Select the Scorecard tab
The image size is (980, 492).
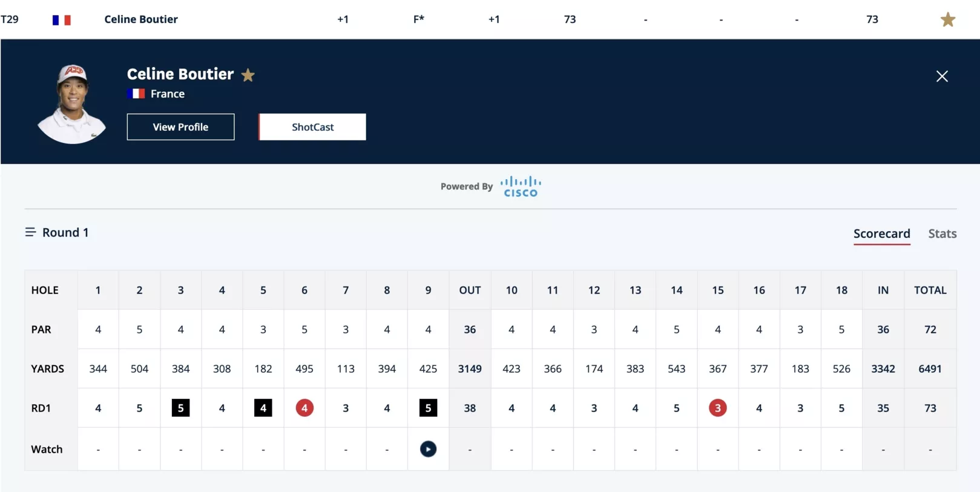(881, 234)
